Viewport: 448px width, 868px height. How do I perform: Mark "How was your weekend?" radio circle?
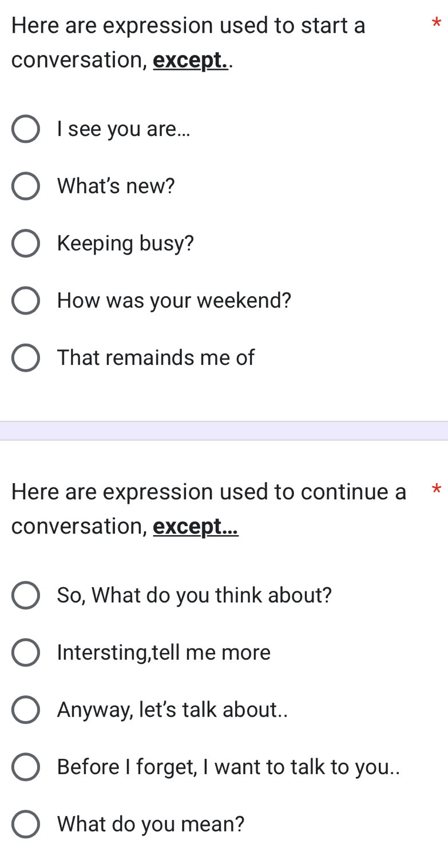tap(26, 301)
